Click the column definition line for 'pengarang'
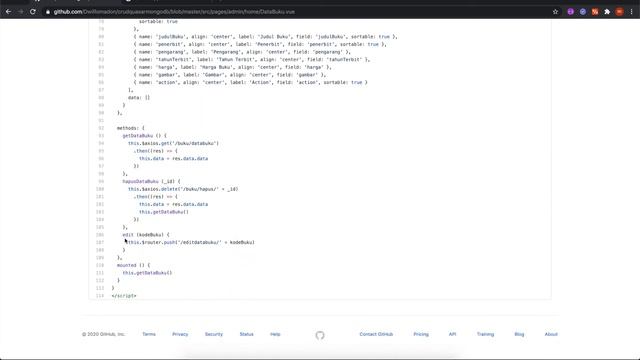 coord(242,52)
